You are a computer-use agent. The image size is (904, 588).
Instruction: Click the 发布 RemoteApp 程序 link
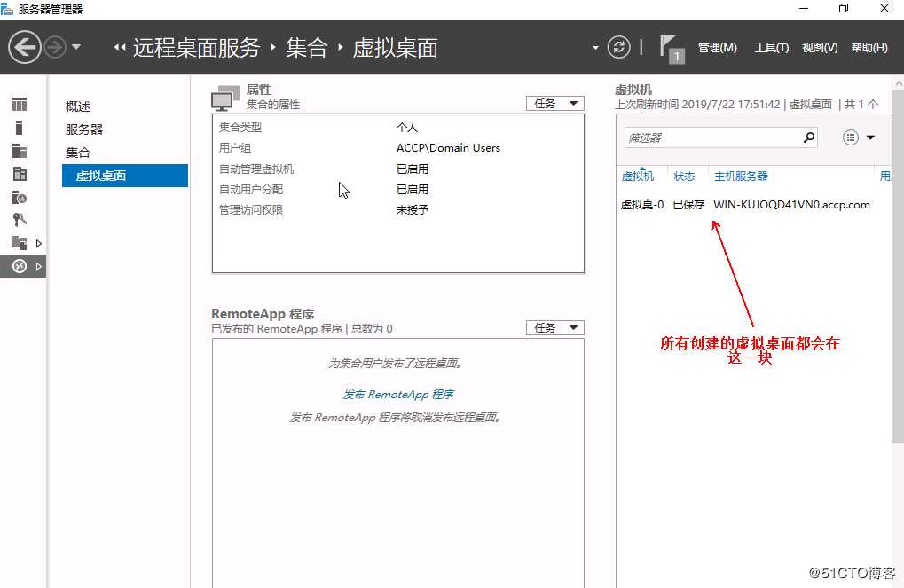click(x=397, y=395)
